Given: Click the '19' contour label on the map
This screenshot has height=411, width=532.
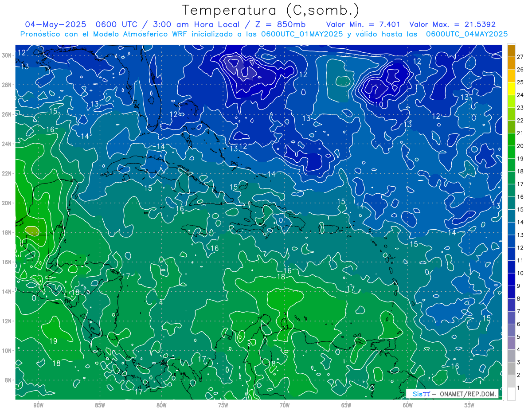Looking at the screenshot, I should click(x=53, y=341).
